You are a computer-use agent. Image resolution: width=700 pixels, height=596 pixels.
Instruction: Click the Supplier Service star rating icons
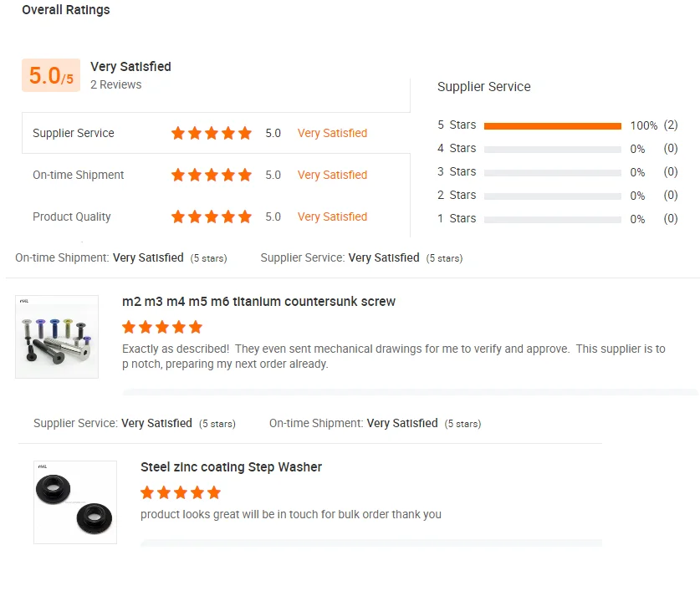pyautogui.click(x=211, y=133)
